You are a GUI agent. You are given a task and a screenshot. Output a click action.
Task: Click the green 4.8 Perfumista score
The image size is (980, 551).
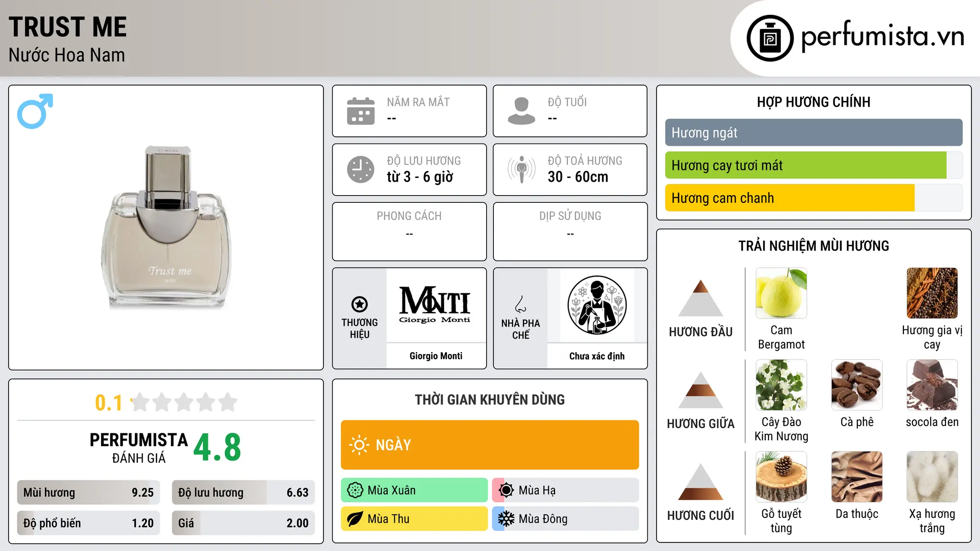217,448
